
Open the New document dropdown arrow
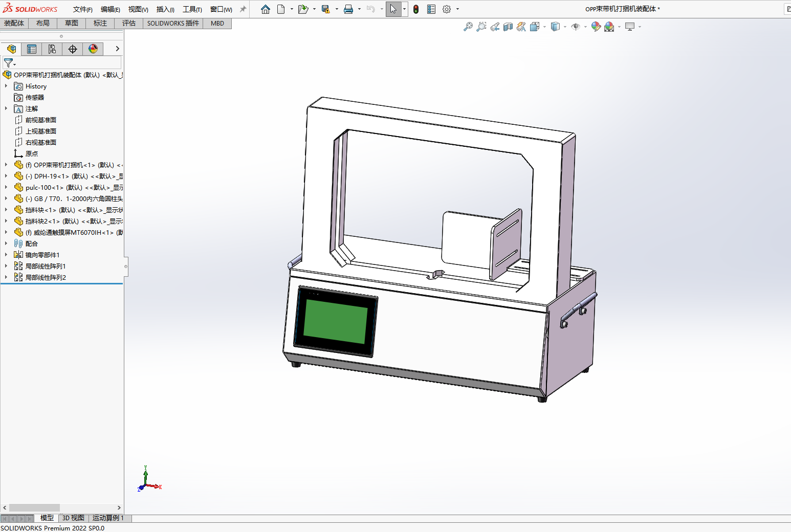click(x=292, y=9)
